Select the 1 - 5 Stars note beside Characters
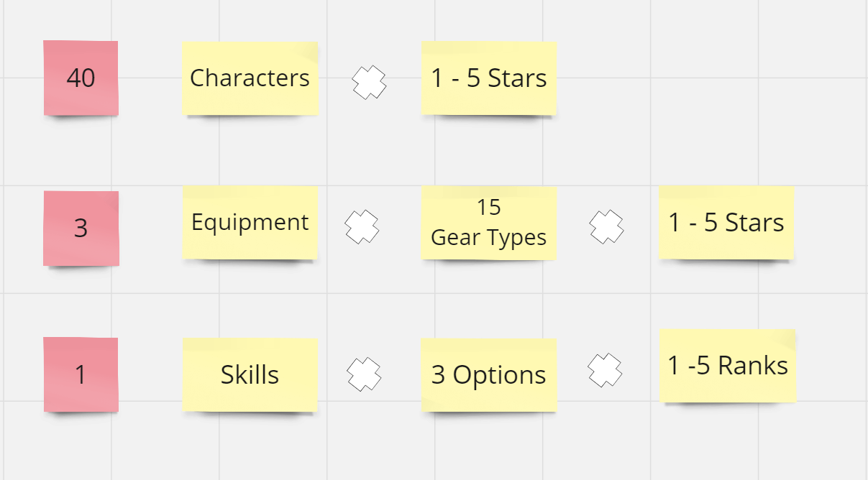This screenshot has width=868, height=480. point(489,78)
